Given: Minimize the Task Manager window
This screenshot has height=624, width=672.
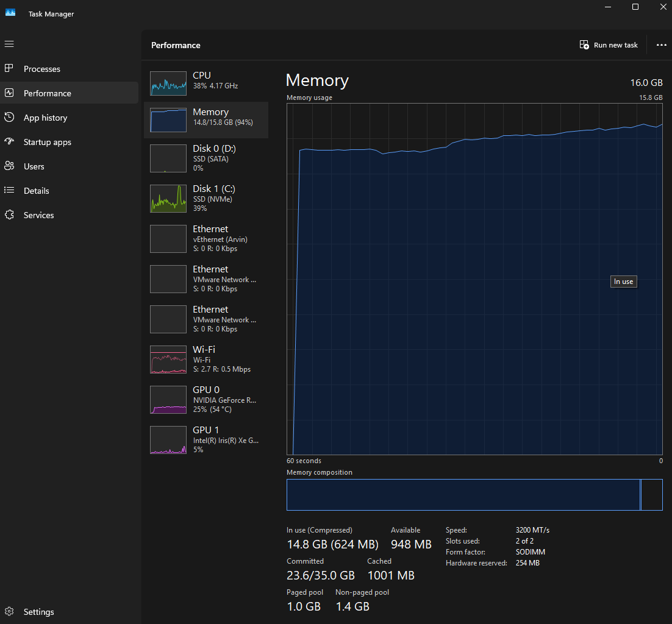Looking at the screenshot, I should tap(608, 7).
